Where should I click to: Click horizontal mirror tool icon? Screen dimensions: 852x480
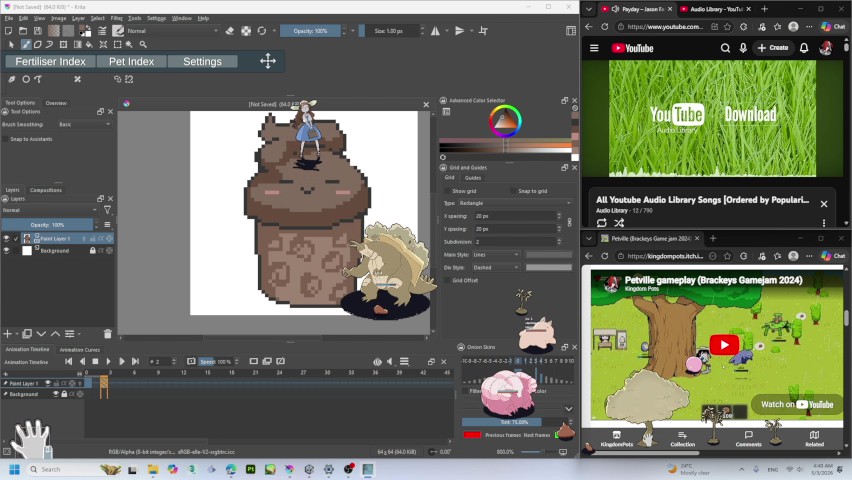pos(435,31)
